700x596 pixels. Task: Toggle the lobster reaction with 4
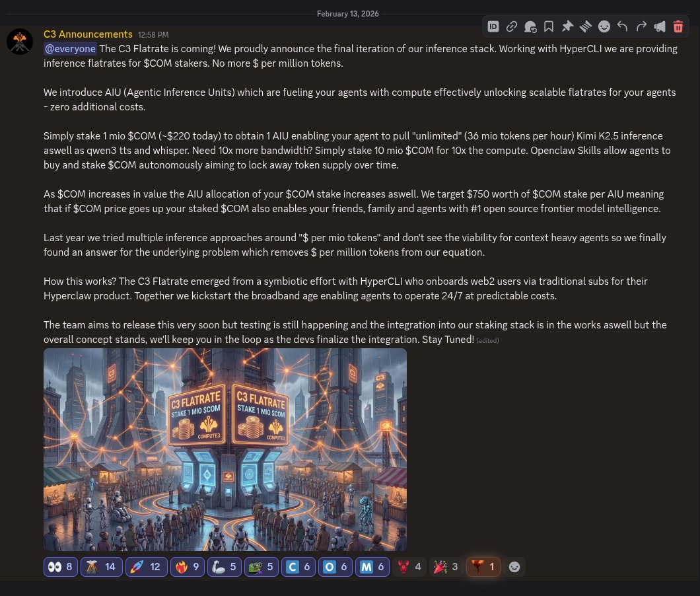pos(409,567)
